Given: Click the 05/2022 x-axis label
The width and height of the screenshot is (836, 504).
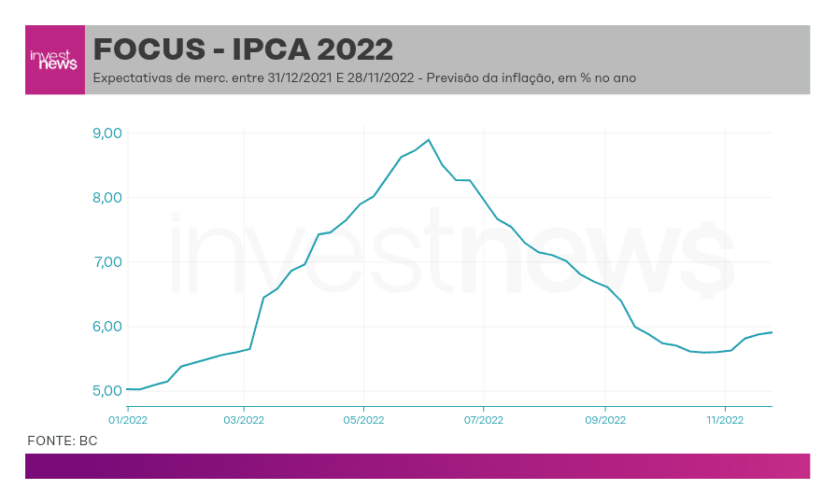Looking at the screenshot, I should coord(363,420).
